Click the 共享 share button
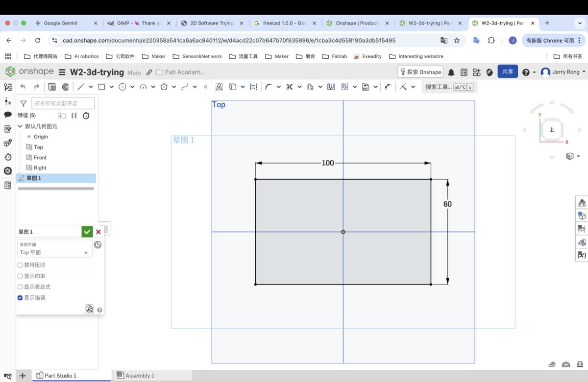The height and width of the screenshot is (382, 588). click(x=508, y=72)
